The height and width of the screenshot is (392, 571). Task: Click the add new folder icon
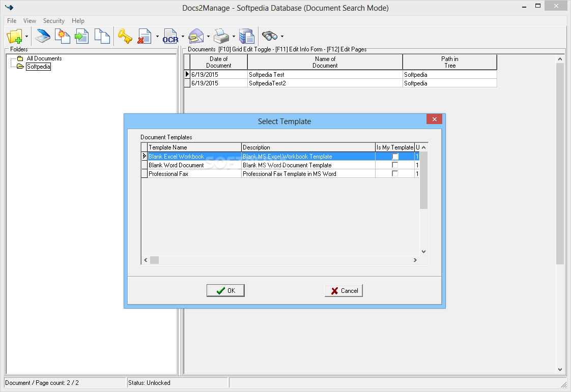point(15,37)
